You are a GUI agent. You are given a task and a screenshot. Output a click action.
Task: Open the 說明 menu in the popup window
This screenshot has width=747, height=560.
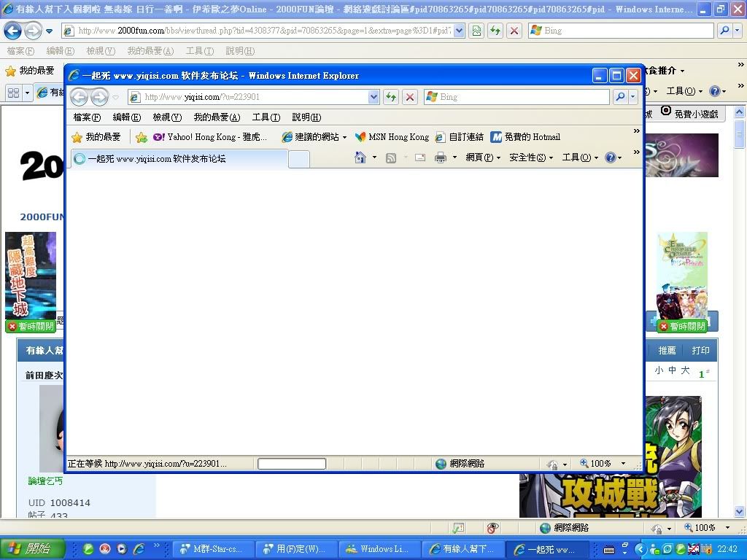[306, 117]
